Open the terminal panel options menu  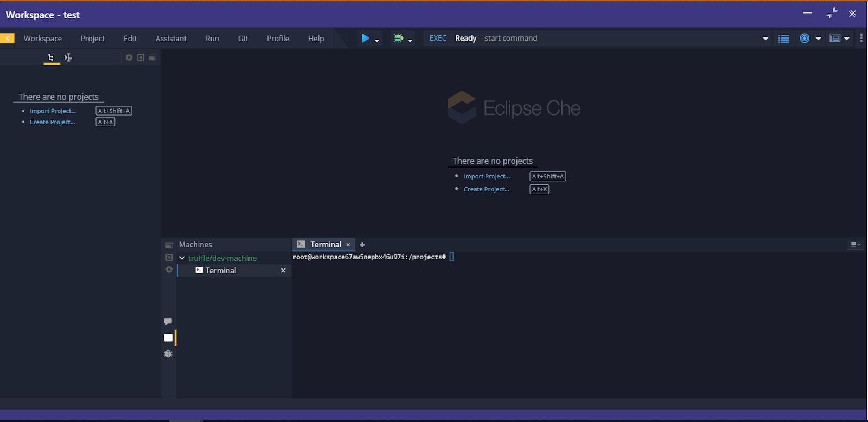(x=855, y=245)
